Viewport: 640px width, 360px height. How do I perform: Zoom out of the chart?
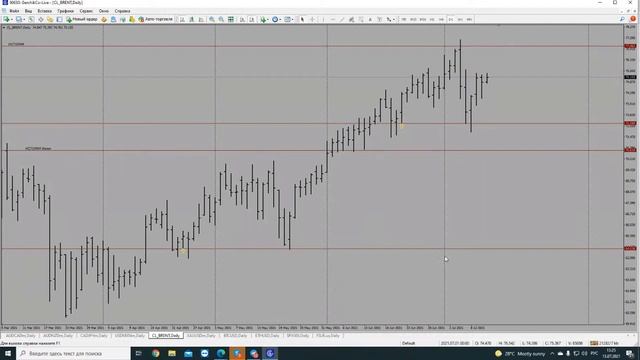point(221,19)
